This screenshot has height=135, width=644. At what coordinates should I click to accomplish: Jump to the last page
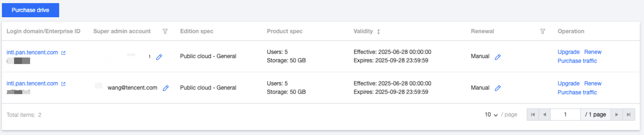(629, 114)
